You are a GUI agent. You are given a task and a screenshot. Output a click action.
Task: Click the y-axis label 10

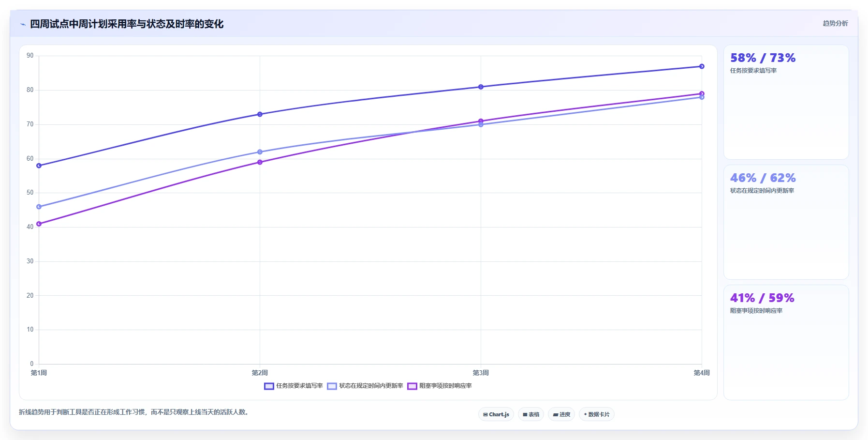(30, 330)
